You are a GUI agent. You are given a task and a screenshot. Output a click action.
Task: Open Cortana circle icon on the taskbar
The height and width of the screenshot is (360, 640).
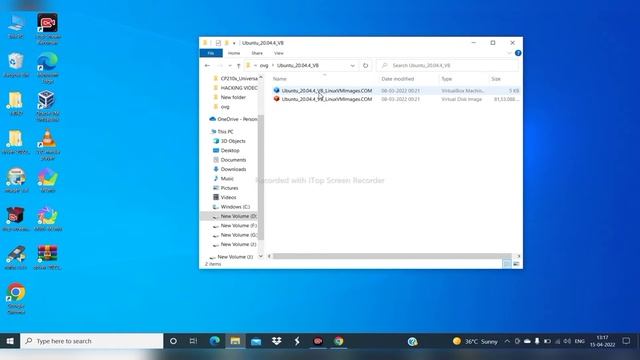[173, 341]
